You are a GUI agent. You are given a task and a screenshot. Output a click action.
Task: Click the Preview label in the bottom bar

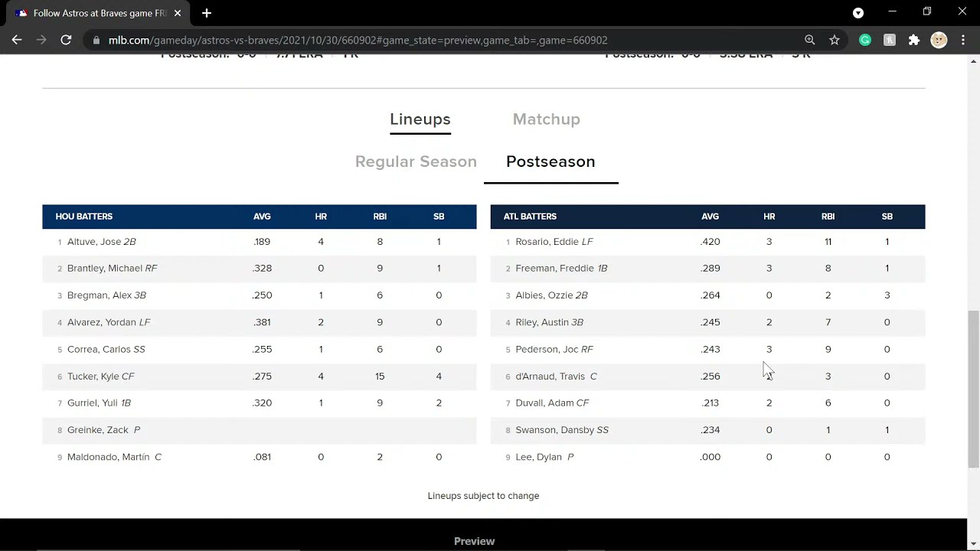[x=475, y=541]
